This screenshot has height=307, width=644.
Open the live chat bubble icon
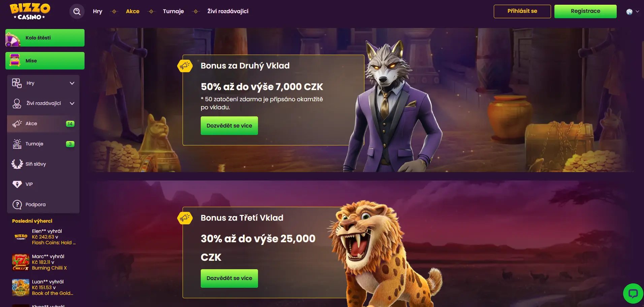633,293
